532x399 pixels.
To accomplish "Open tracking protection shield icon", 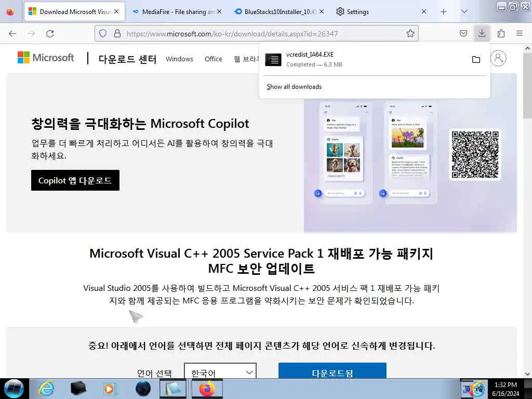I will (x=103, y=33).
